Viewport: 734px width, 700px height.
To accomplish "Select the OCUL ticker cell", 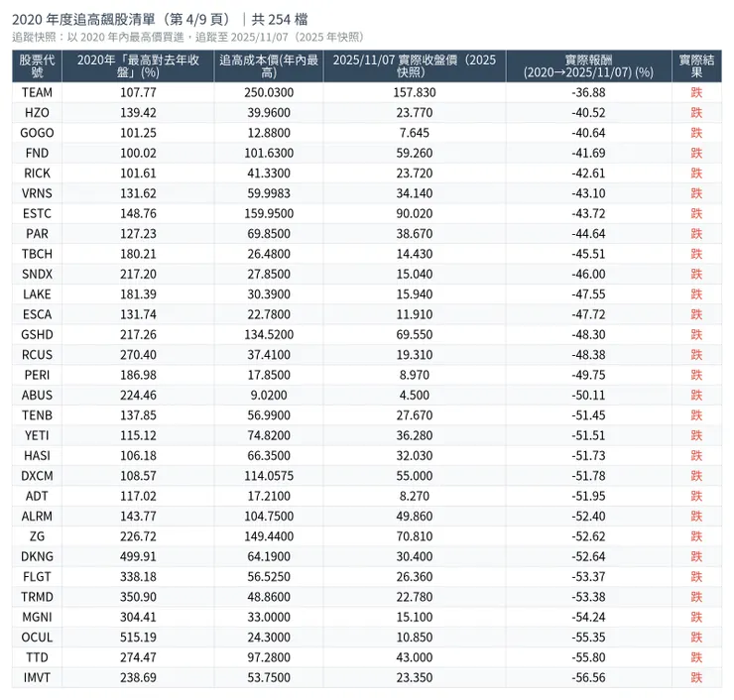I will coord(37,637).
